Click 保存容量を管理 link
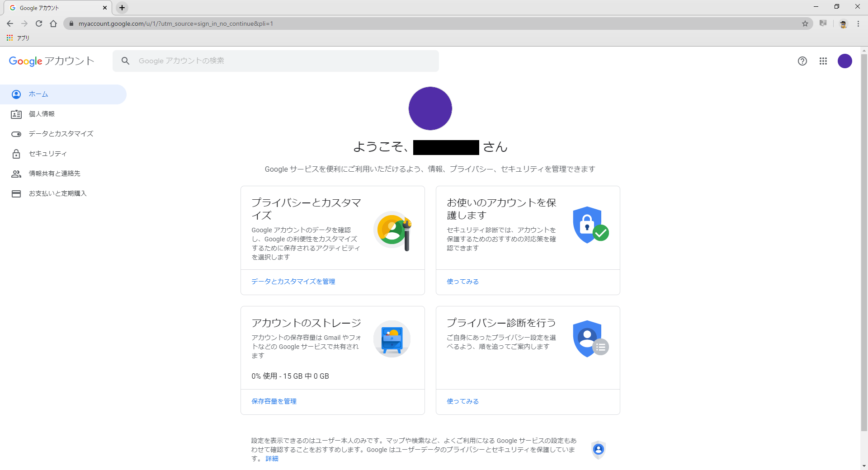This screenshot has width=868, height=470. 274,401
